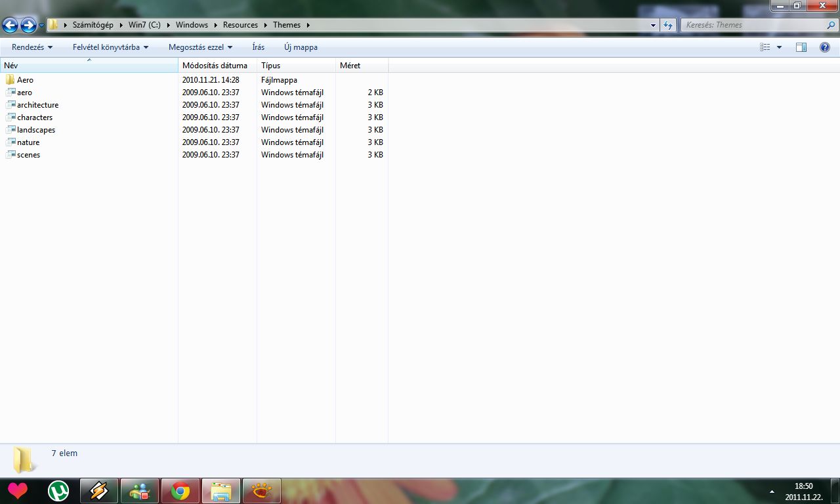Expand the view options dropdown arrow
The width and height of the screenshot is (840, 504).
(780, 47)
